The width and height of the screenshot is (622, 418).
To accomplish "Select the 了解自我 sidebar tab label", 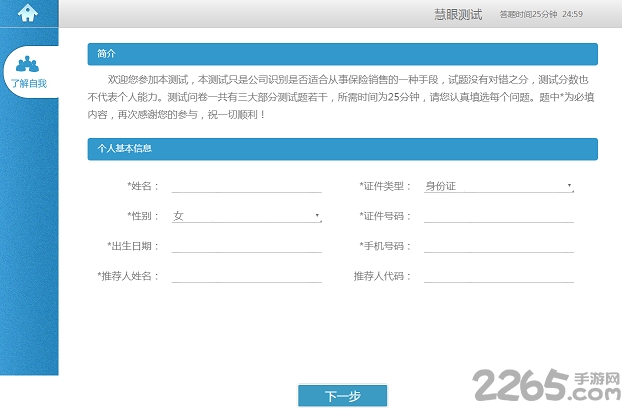I will (28, 84).
